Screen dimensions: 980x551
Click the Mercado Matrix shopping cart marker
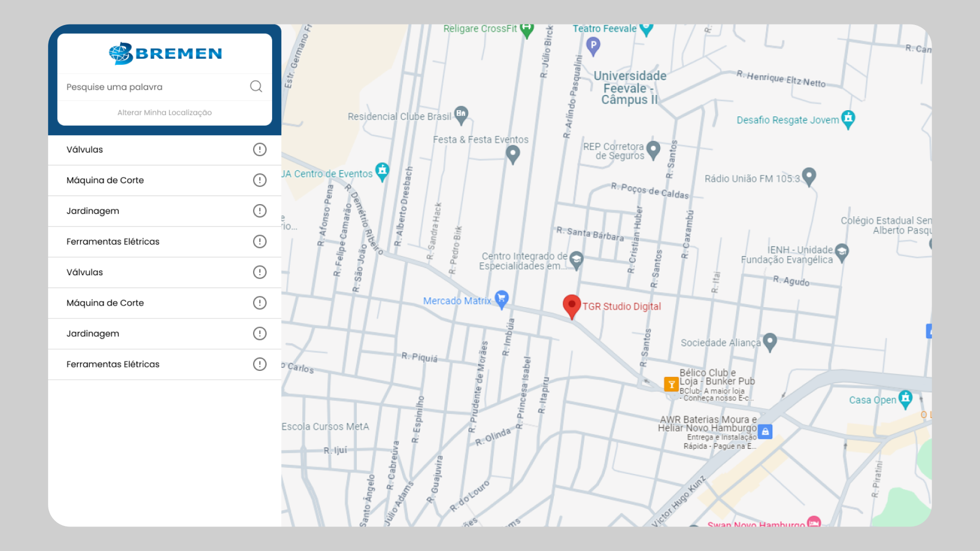coord(502,299)
